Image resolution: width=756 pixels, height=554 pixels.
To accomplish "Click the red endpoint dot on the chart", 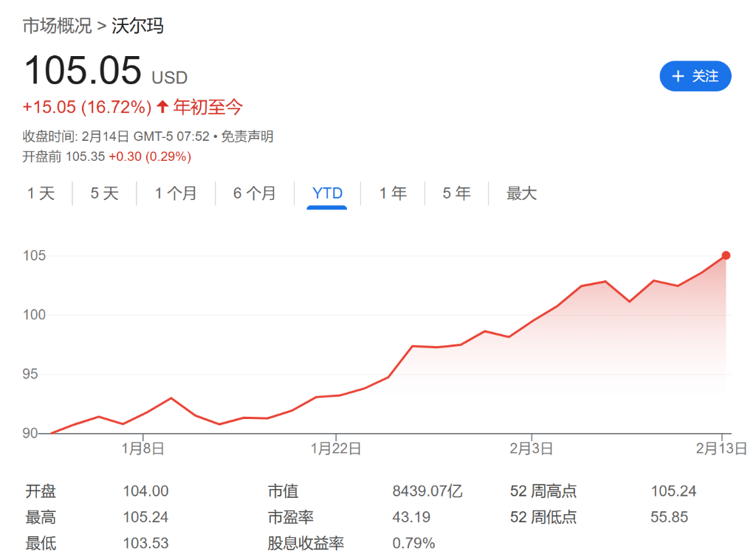I will [x=726, y=255].
